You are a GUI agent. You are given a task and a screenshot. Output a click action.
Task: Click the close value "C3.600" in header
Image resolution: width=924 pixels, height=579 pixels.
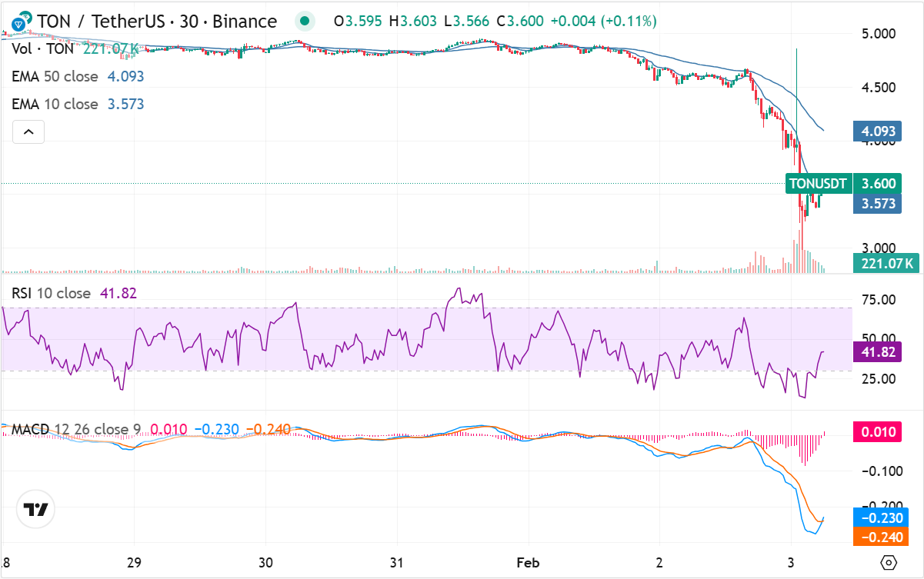tap(519, 22)
